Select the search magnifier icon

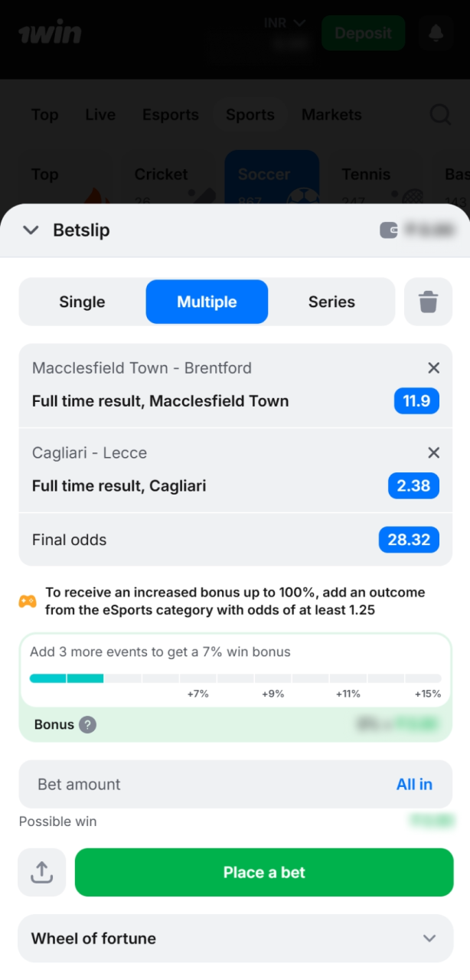(440, 114)
